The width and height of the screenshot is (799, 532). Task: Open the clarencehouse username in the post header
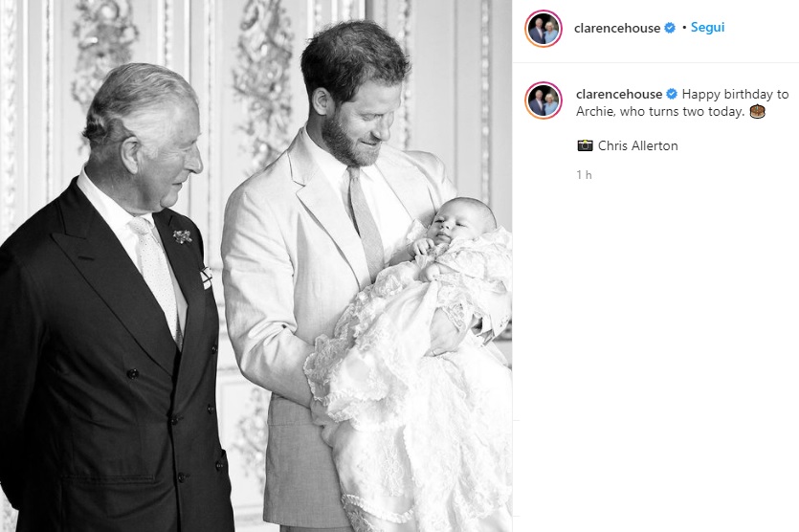pyautogui.click(x=617, y=28)
